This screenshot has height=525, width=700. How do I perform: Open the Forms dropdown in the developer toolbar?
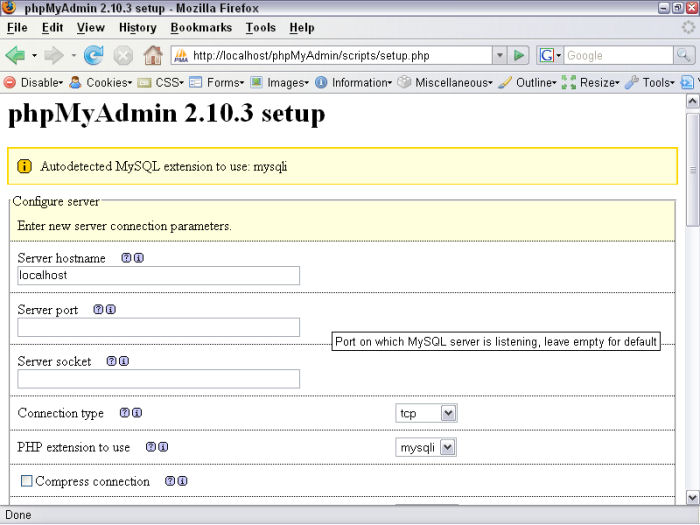(x=217, y=83)
